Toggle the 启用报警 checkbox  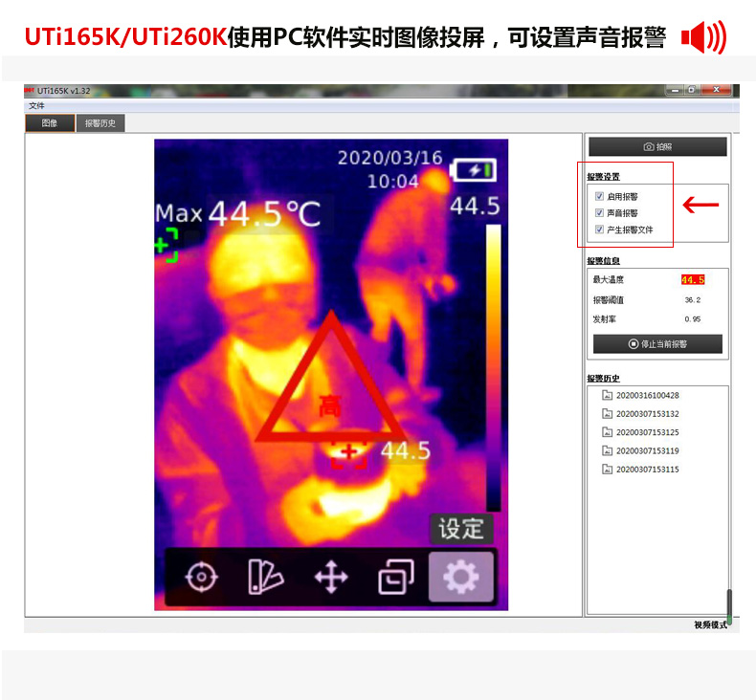pos(599,196)
